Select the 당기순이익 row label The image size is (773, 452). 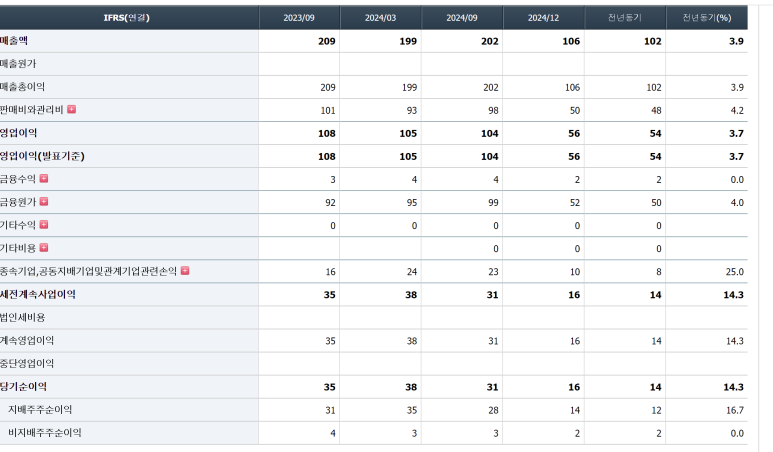(24, 386)
